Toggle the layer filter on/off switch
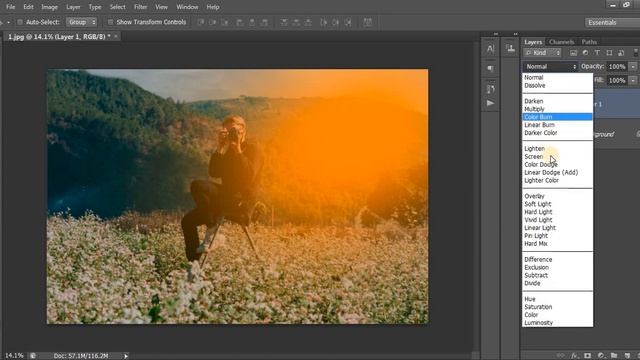 [636, 53]
